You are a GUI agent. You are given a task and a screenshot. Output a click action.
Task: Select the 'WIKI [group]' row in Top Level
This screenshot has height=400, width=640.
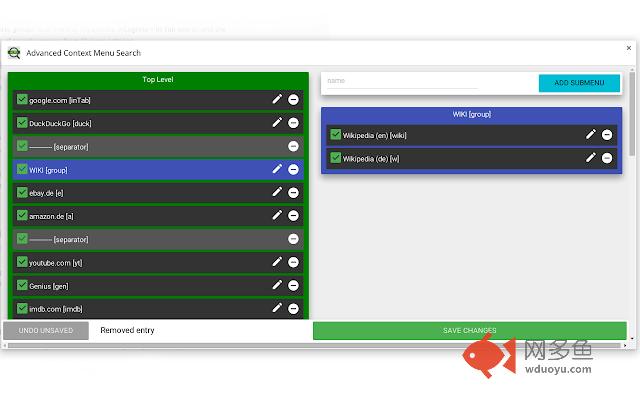click(x=158, y=169)
